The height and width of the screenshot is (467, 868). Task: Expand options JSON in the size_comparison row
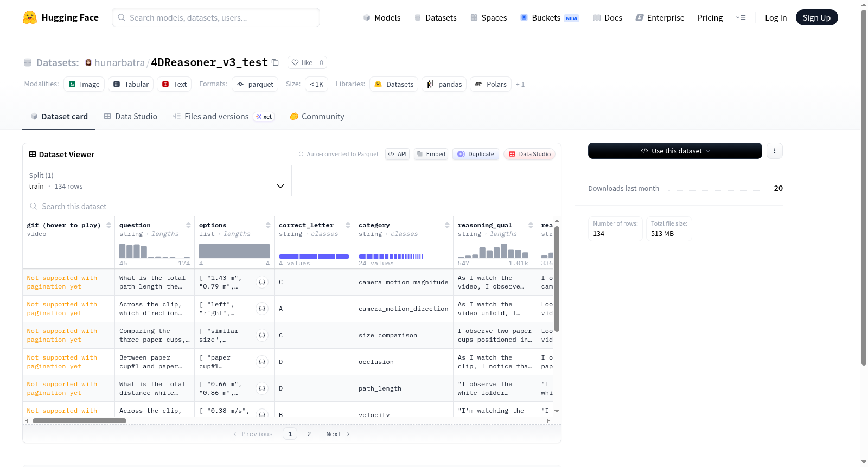pyautogui.click(x=262, y=335)
